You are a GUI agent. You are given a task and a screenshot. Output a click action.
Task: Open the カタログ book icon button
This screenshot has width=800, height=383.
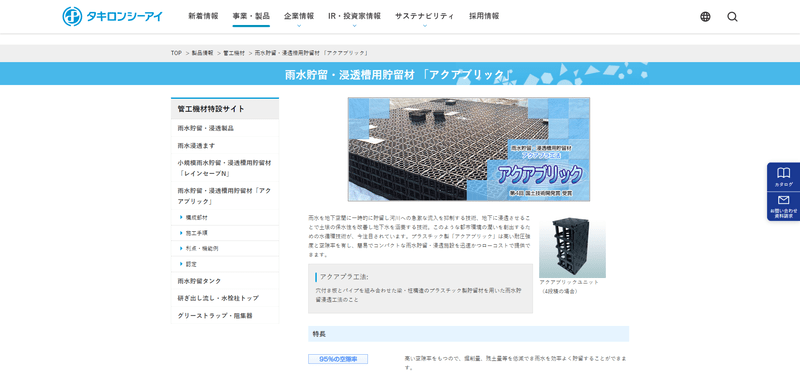783,176
